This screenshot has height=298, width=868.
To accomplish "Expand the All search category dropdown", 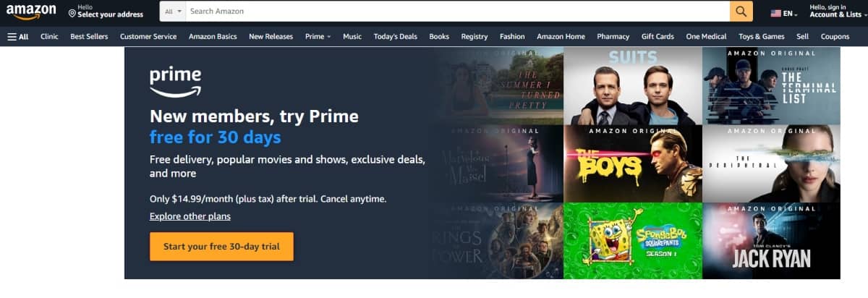I will [x=174, y=12].
